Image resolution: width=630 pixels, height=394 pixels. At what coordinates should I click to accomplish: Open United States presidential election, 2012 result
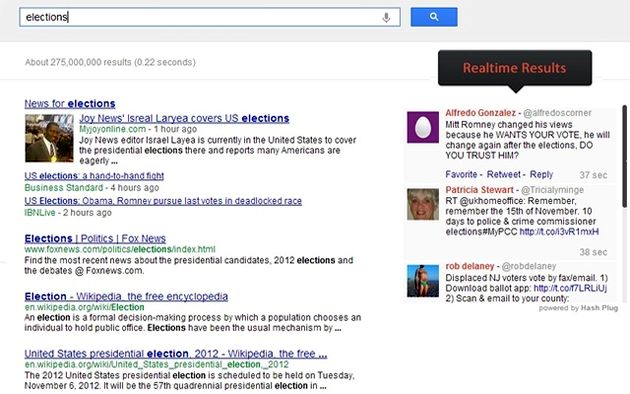(176, 354)
